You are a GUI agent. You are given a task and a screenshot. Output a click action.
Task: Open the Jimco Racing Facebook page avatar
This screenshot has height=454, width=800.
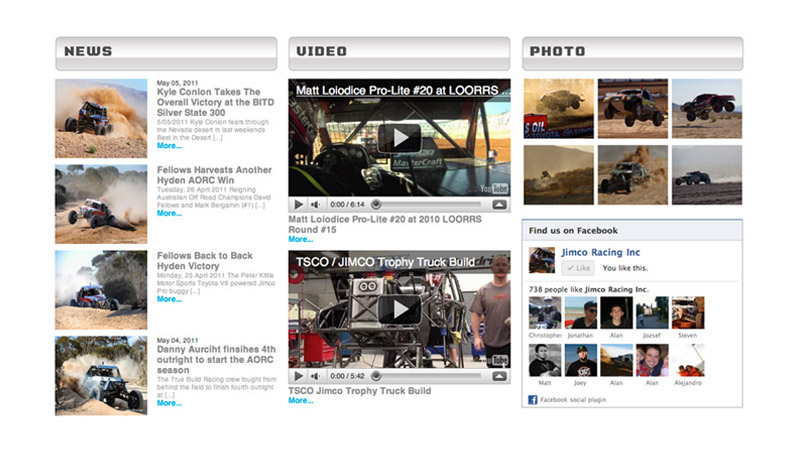(541, 260)
